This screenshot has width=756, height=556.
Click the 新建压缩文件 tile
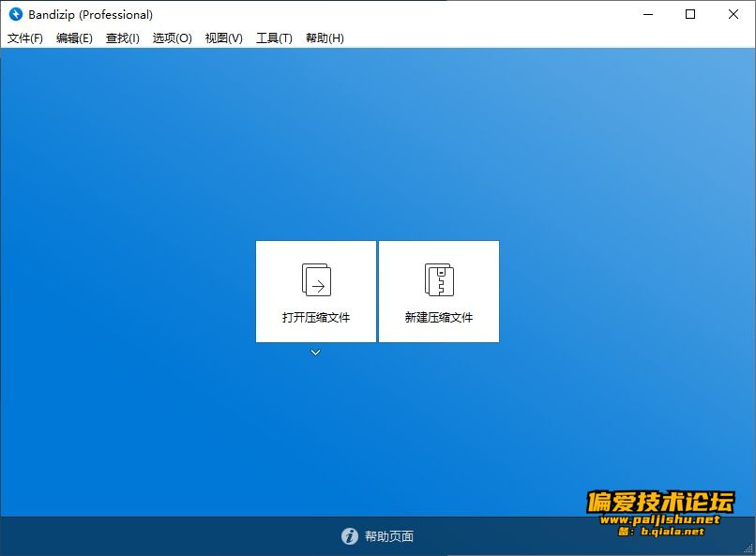pyautogui.click(x=439, y=292)
